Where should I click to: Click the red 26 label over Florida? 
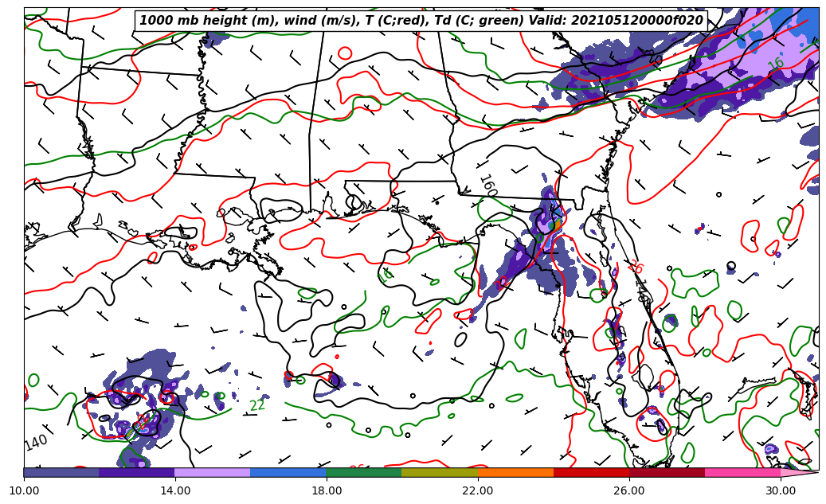click(636, 267)
